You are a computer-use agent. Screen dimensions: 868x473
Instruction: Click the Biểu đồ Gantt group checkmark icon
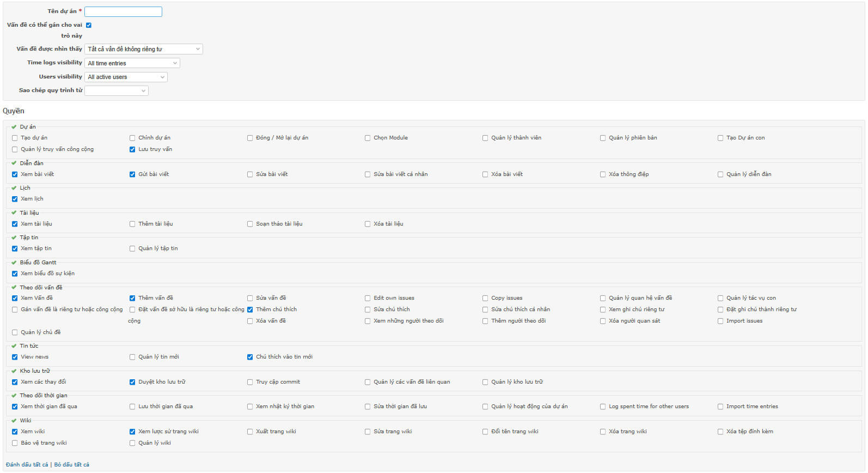pyautogui.click(x=14, y=263)
